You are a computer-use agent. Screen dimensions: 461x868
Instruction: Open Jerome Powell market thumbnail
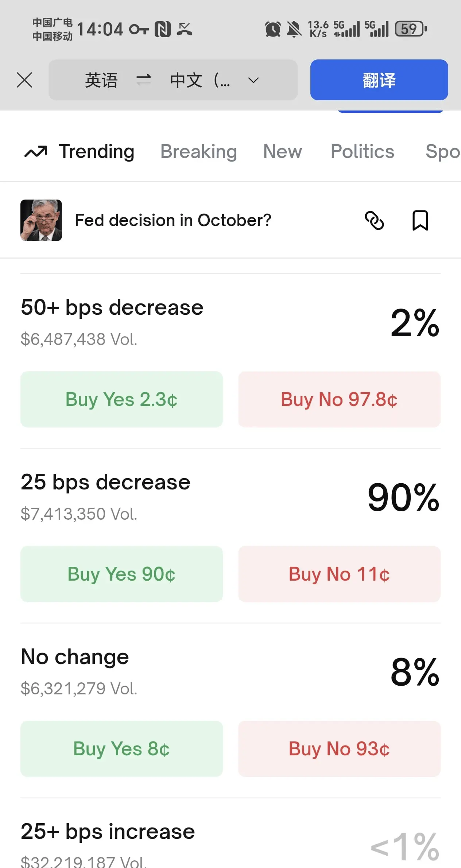coord(41,220)
